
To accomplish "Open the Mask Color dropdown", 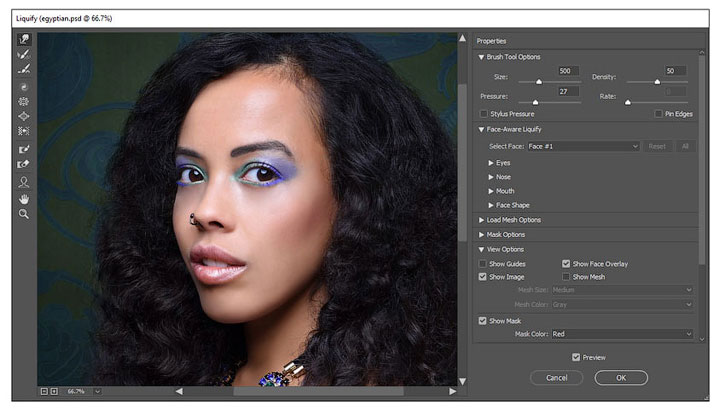I will (x=618, y=334).
